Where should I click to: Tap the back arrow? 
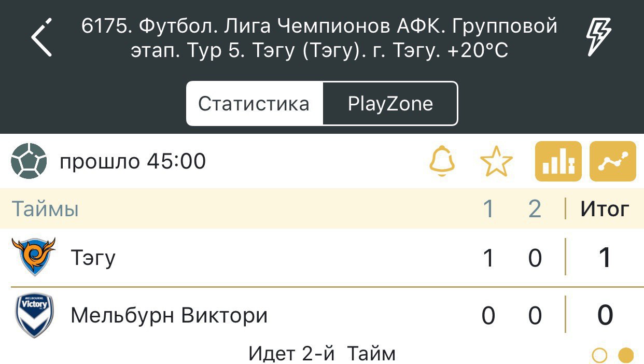pyautogui.click(x=41, y=37)
